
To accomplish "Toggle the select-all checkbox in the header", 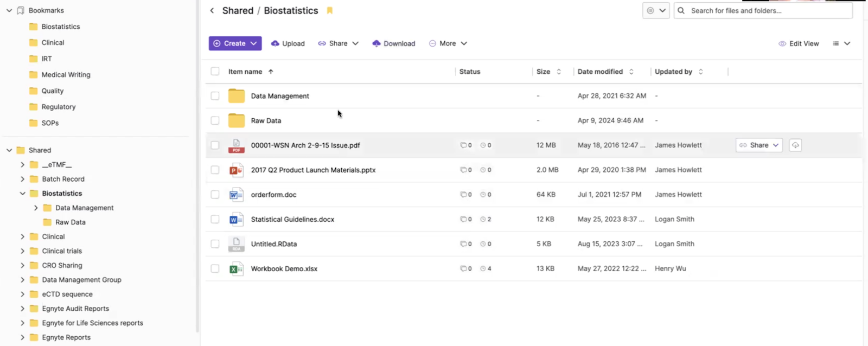I will click(x=215, y=72).
